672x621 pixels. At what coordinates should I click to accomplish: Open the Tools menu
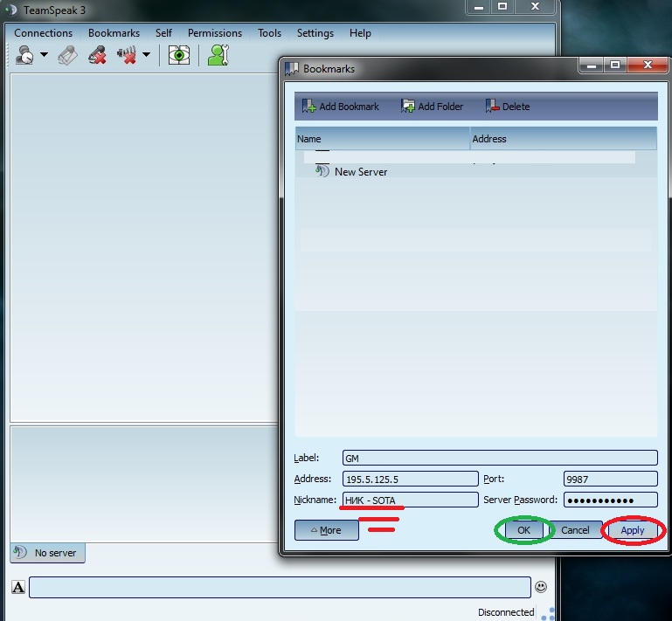(269, 33)
